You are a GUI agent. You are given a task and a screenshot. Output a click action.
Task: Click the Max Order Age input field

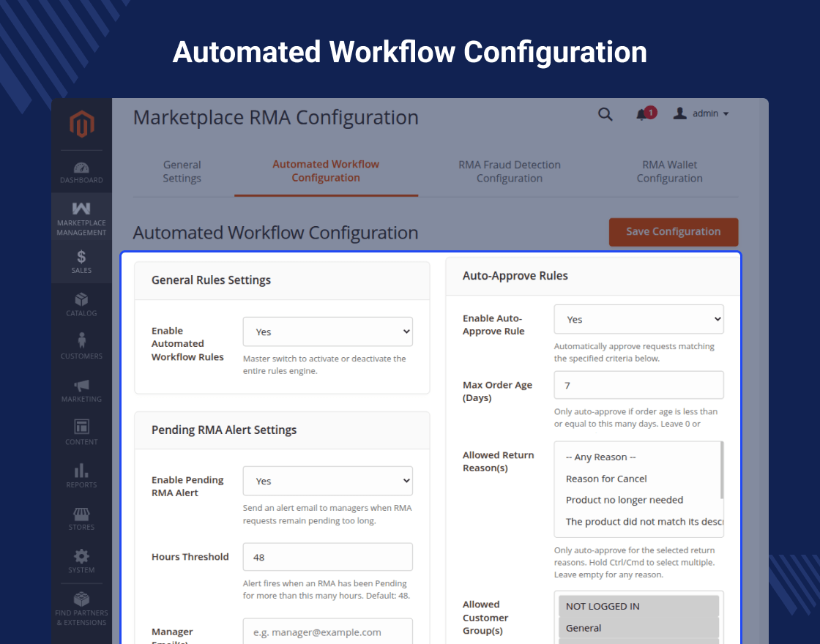pos(638,385)
